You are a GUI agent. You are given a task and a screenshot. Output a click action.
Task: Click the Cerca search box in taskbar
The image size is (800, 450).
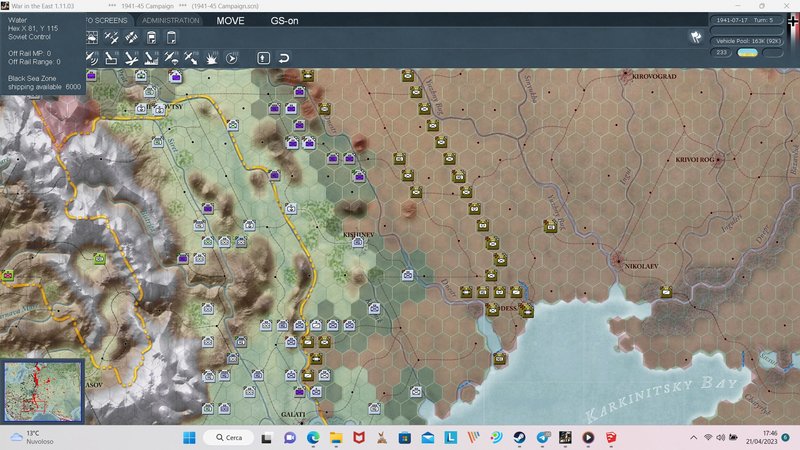click(x=229, y=438)
